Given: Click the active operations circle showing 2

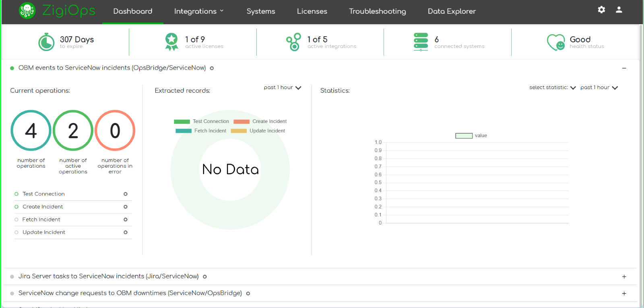Looking at the screenshot, I should pos(73,130).
